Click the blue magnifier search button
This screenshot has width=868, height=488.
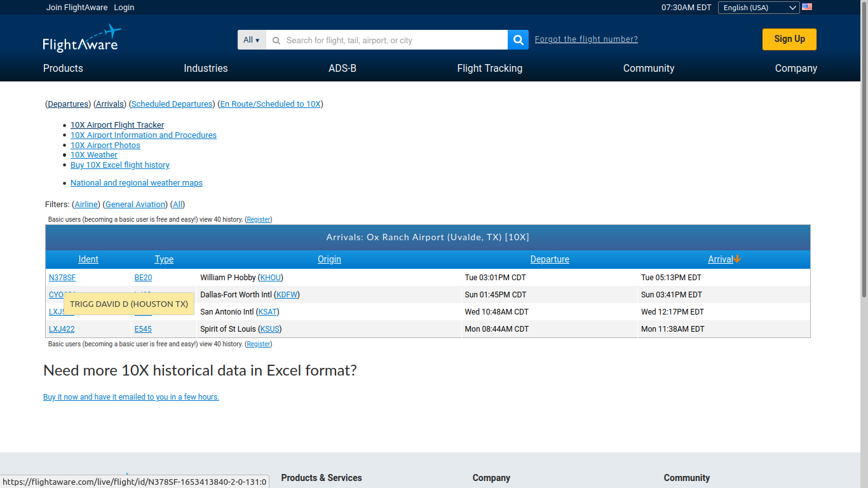(x=518, y=40)
